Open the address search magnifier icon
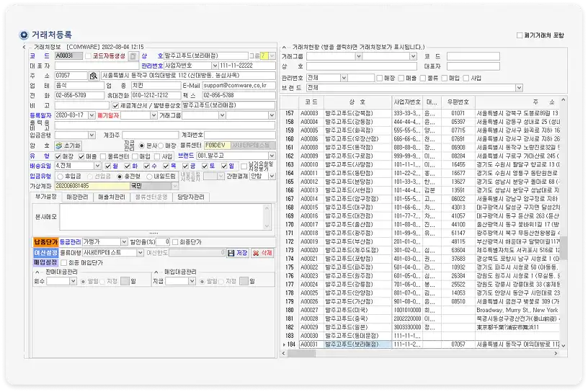This screenshot has width=588, height=392. [94, 76]
